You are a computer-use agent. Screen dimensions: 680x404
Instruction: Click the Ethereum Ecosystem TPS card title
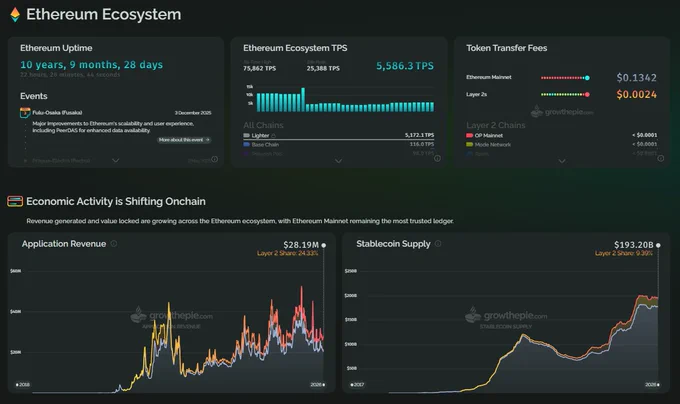295,48
